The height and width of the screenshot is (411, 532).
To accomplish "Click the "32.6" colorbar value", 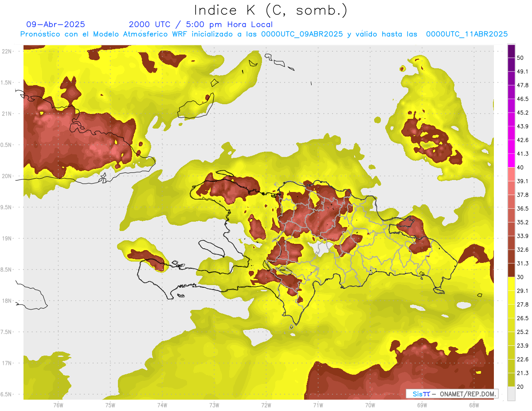I will coord(523,250).
